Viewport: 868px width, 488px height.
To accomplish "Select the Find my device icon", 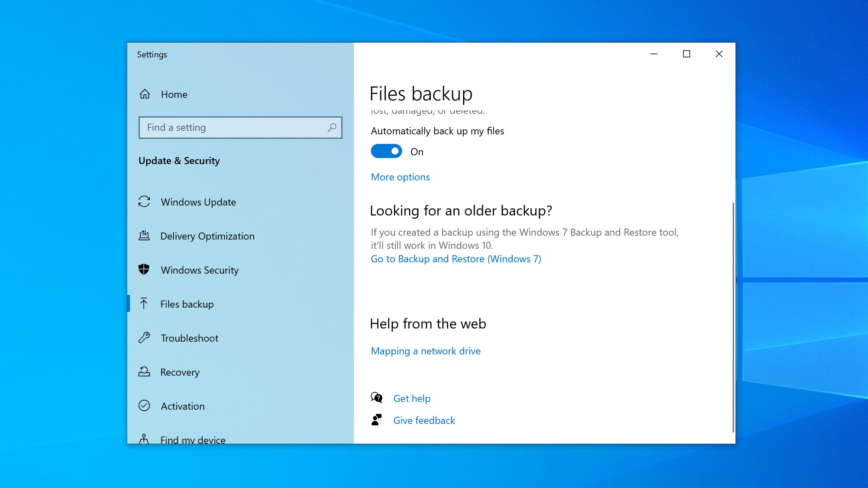I will point(145,439).
